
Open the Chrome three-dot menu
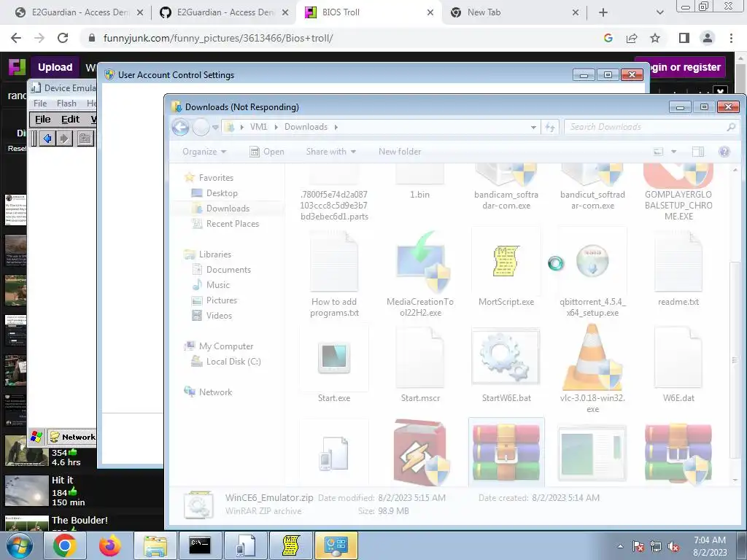pos(731,38)
